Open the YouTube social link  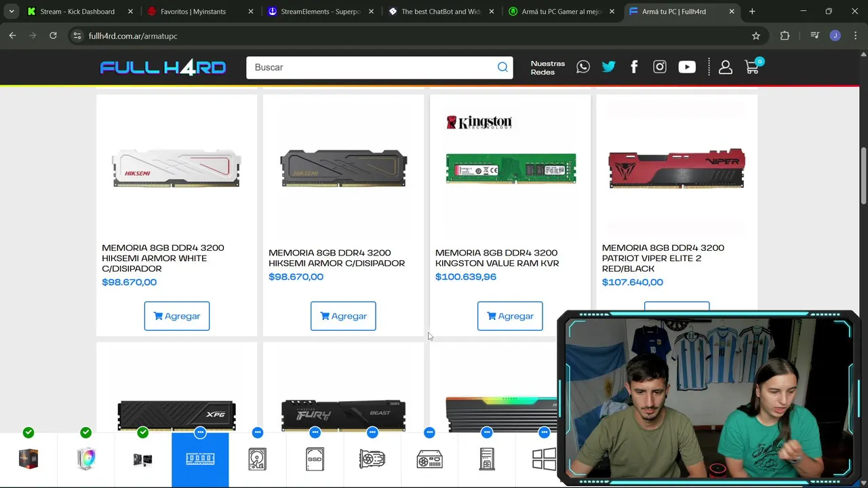(687, 67)
